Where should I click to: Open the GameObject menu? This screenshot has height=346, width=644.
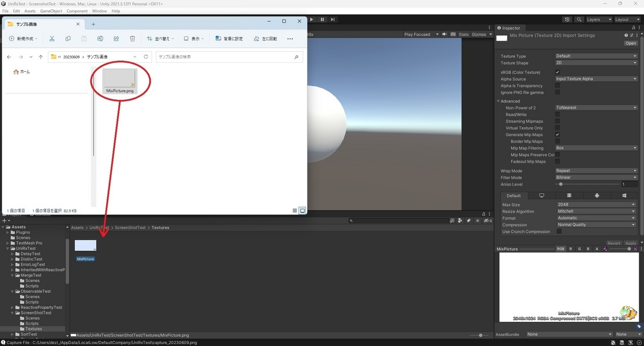click(x=51, y=10)
